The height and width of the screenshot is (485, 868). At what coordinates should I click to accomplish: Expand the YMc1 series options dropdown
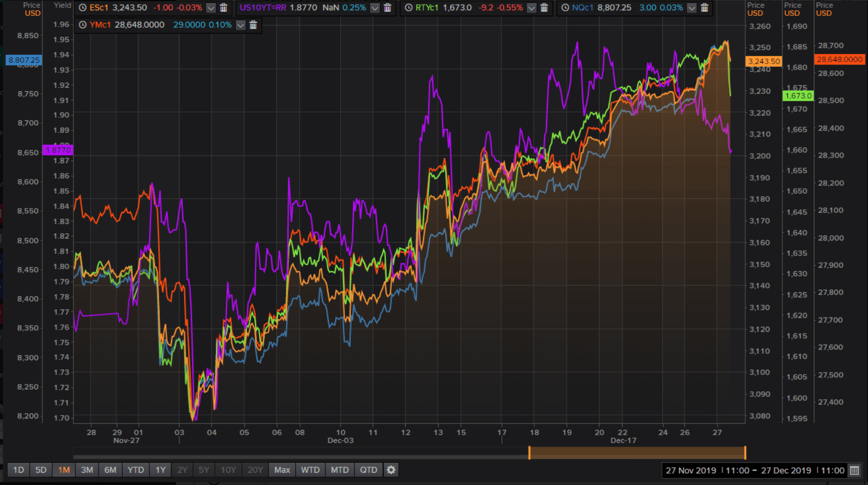click(x=241, y=25)
